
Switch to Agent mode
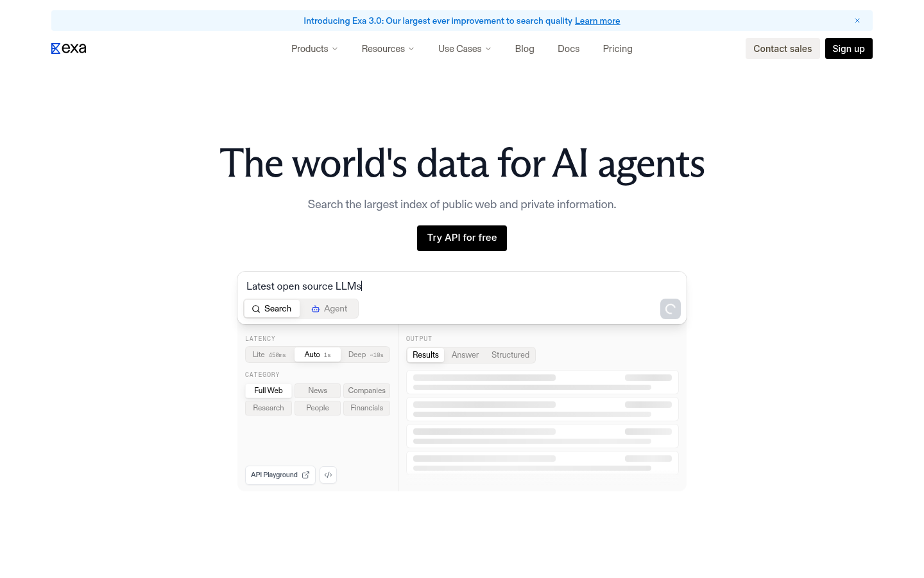(x=329, y=309)
